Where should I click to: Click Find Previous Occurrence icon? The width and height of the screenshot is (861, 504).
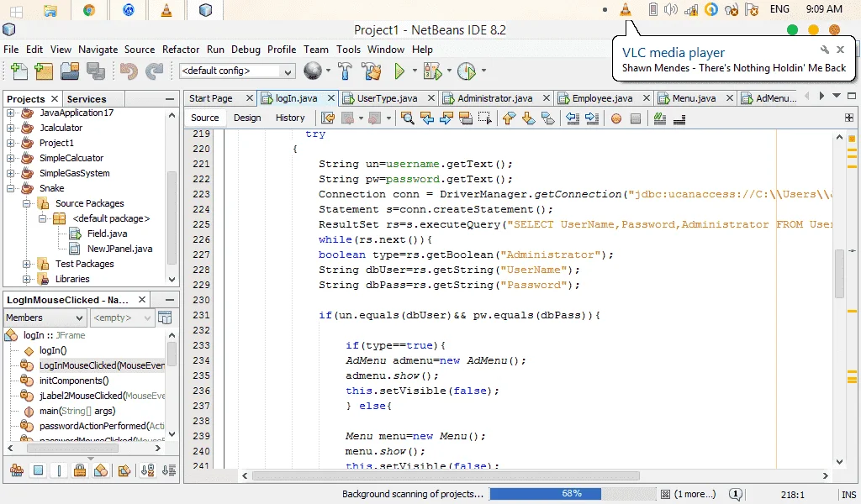426,118
